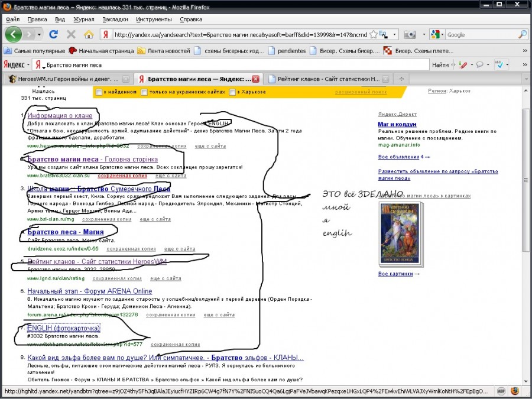The width and height of the screenshot is (532, 399).
Task: Open dropdown beside the speech bubble icon
Action: pos(488,64)
